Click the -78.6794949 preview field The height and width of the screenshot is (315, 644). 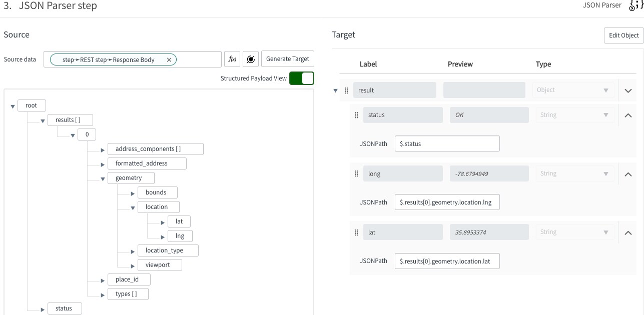[489, 173]
